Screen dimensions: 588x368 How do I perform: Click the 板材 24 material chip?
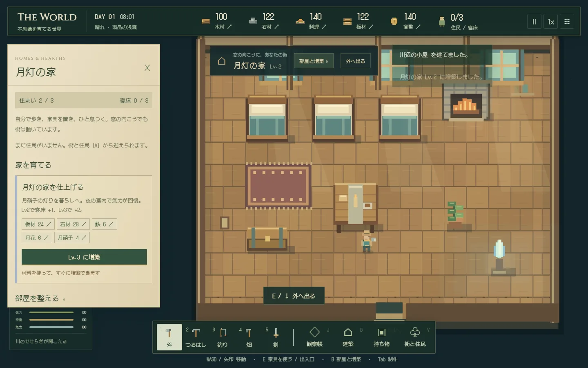pyautogui.click(x=38, y=224)
